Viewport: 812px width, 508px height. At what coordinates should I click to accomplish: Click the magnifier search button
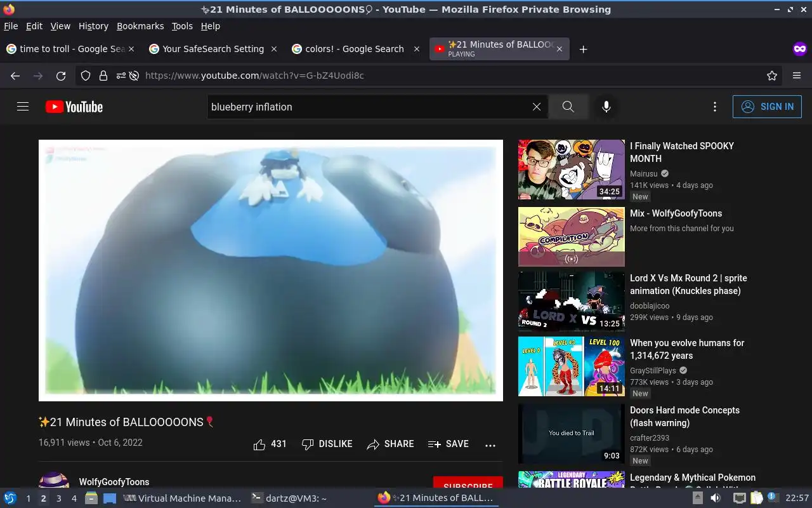click(568, 107)
